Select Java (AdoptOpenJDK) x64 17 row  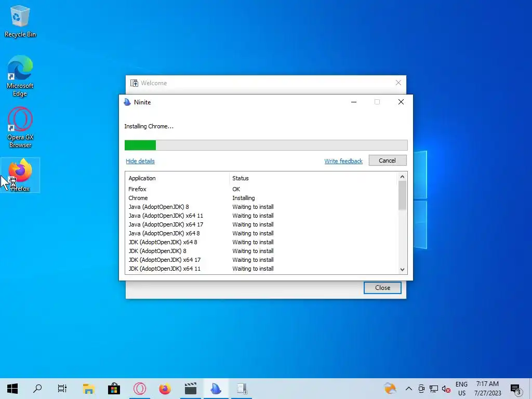click(261, 224)
